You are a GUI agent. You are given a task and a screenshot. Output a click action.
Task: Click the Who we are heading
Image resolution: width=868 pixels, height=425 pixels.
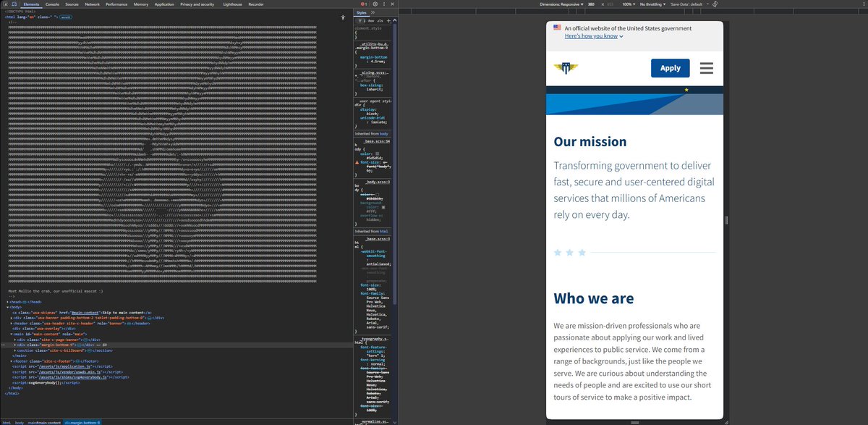pos(594,298)
